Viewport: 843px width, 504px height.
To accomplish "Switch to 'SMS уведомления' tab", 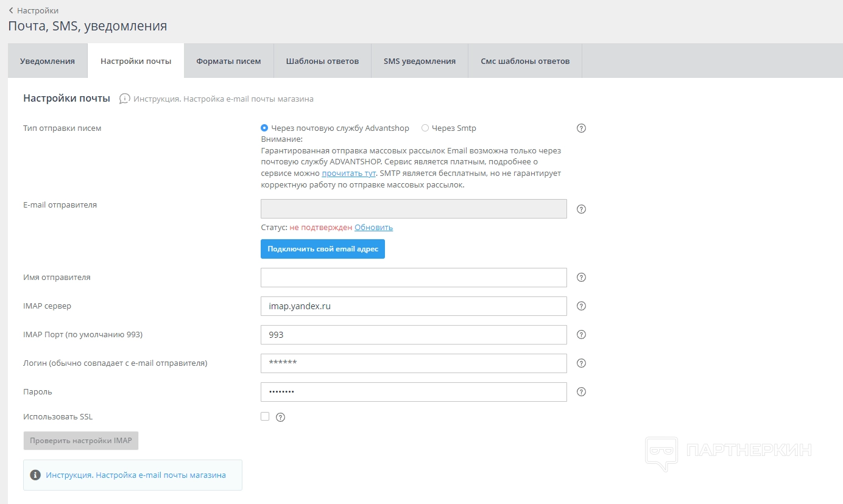I will (x=419, y=61).
